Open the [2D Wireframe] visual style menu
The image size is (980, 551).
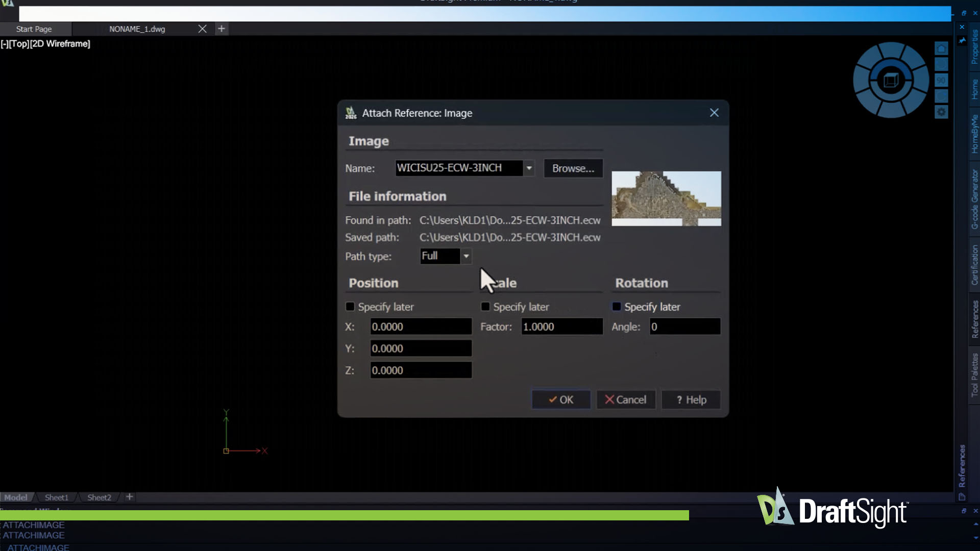(60, 44)
